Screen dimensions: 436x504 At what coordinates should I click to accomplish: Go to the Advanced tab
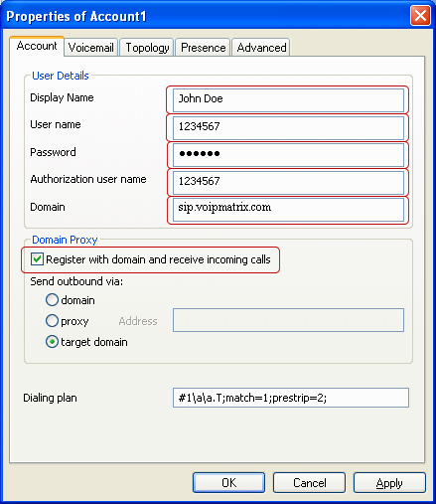[x=261, y=48]
